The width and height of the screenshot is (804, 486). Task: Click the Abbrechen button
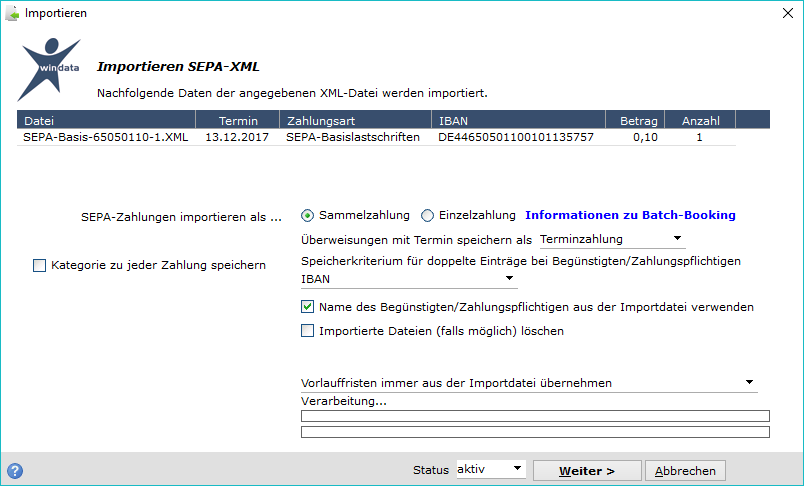(685, 471)
